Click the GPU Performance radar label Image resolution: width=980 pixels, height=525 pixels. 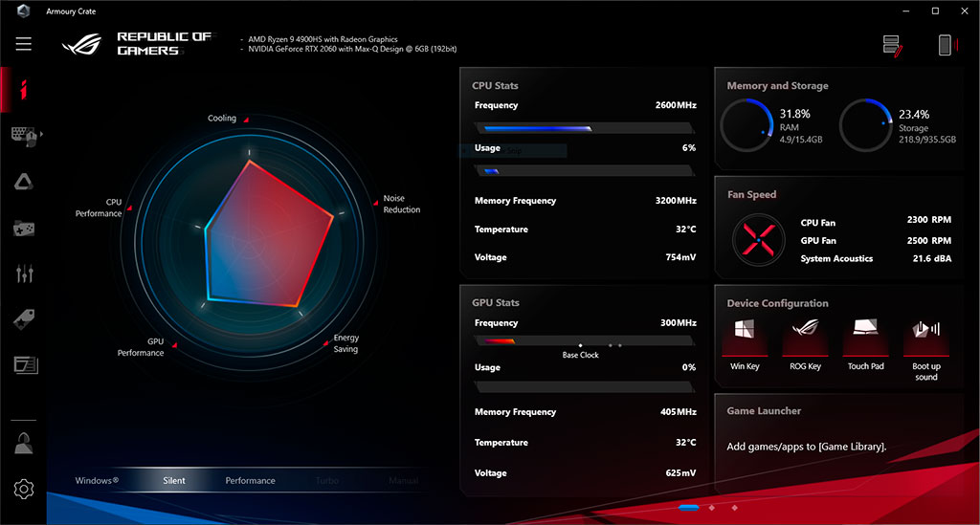141,347
